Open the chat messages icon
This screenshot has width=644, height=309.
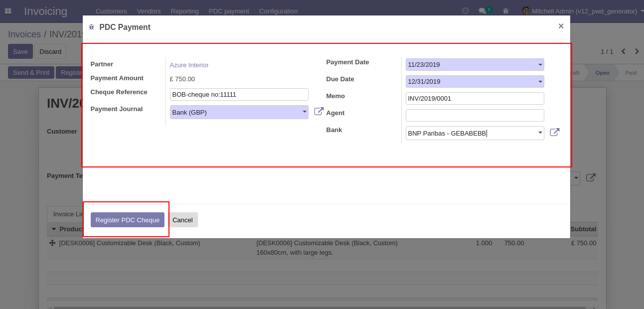482,11
